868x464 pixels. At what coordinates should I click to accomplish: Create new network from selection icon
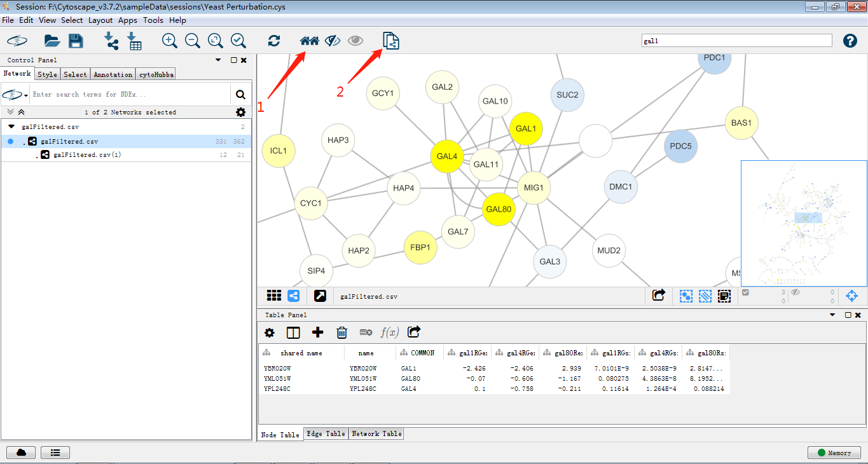[391, 41]
